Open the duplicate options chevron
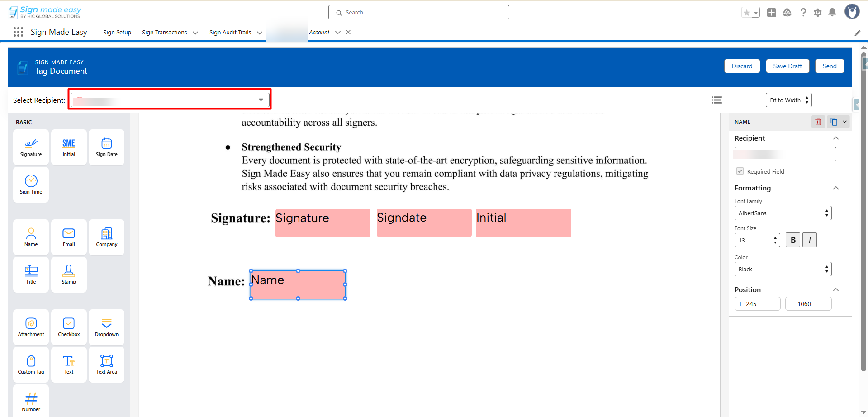The width and height of the screenshot is (868, 417). point(845,122)
